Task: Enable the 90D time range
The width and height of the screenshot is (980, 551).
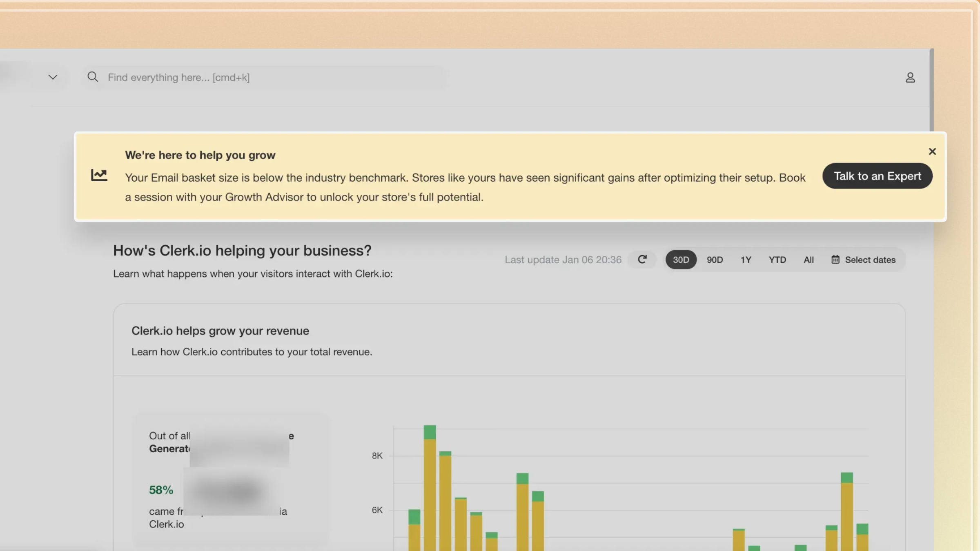Action: 715,260
